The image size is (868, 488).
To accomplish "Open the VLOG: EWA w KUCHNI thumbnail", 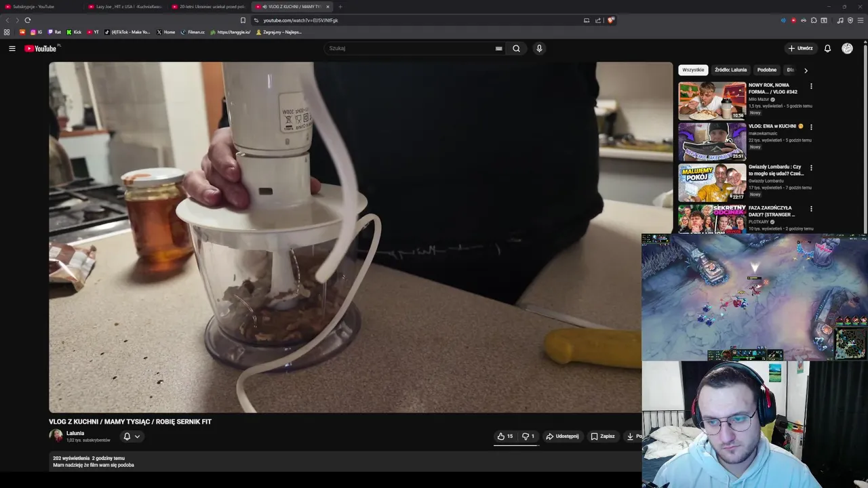I will click(x=712, y=142).
